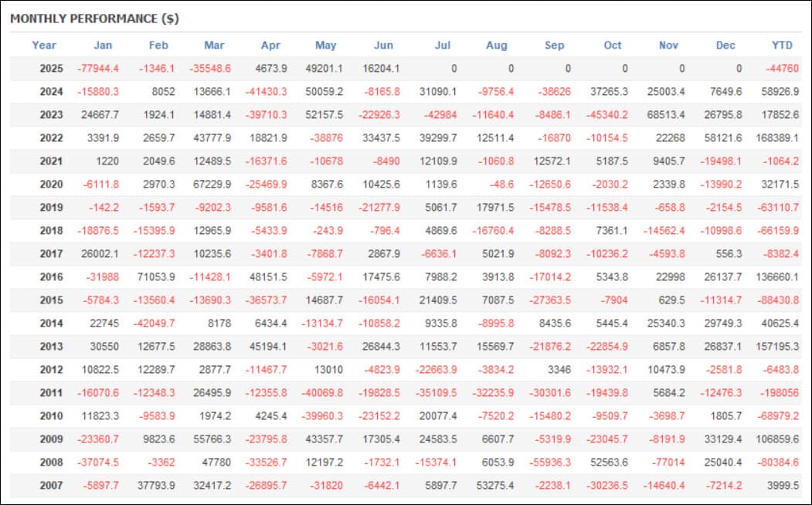Select the 2023 year row label
Viewport: 812px width, 505px height.
point(51,115)
